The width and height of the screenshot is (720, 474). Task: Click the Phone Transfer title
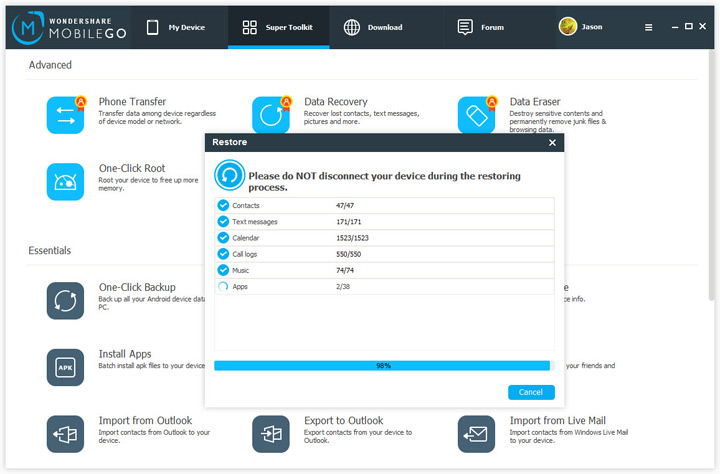(x=132, y=102)
